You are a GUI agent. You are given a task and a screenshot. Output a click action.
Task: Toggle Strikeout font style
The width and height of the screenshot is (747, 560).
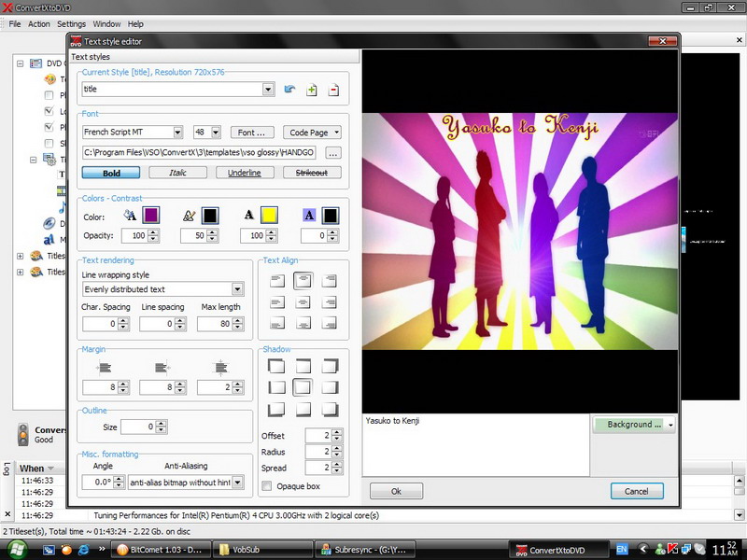[312, 173]
